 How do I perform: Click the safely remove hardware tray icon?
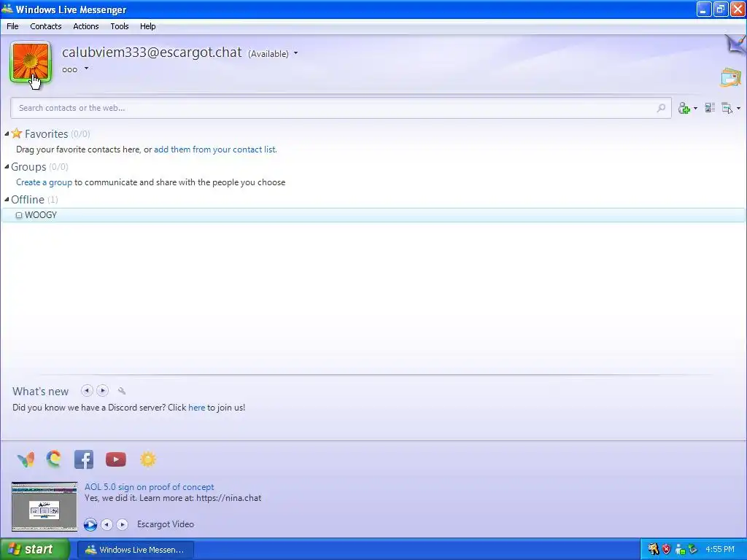coord(693,550)
